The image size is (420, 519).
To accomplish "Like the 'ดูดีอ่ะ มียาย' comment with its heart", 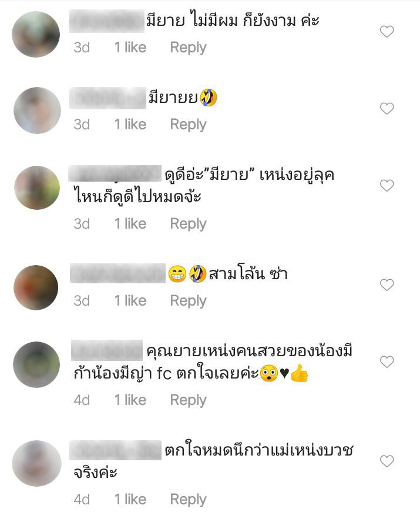I will pyautogui.click(x=387, y=186).
